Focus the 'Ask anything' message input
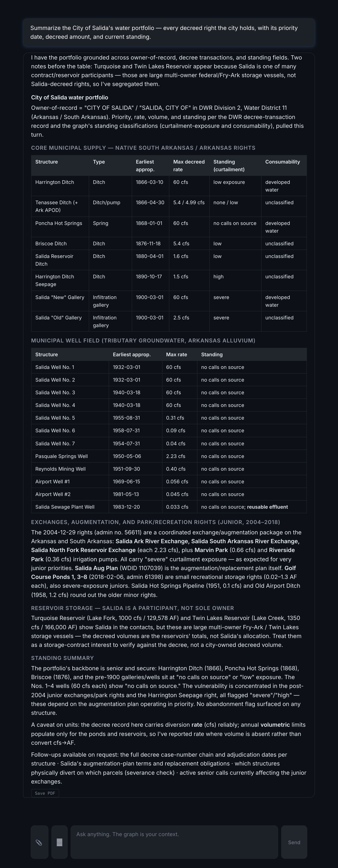Image resolution: width=338 pixels, height=868 pixels. click(x=174, y=842)
